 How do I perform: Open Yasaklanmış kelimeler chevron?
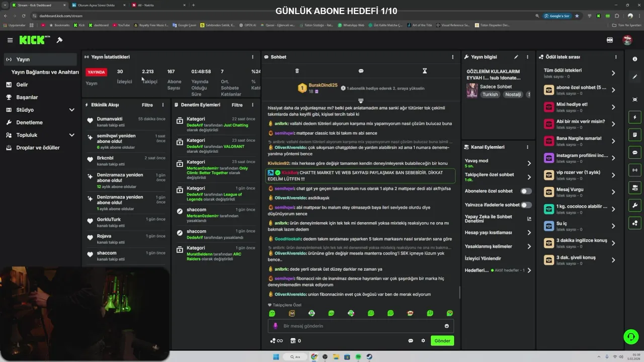coord(529,246)
